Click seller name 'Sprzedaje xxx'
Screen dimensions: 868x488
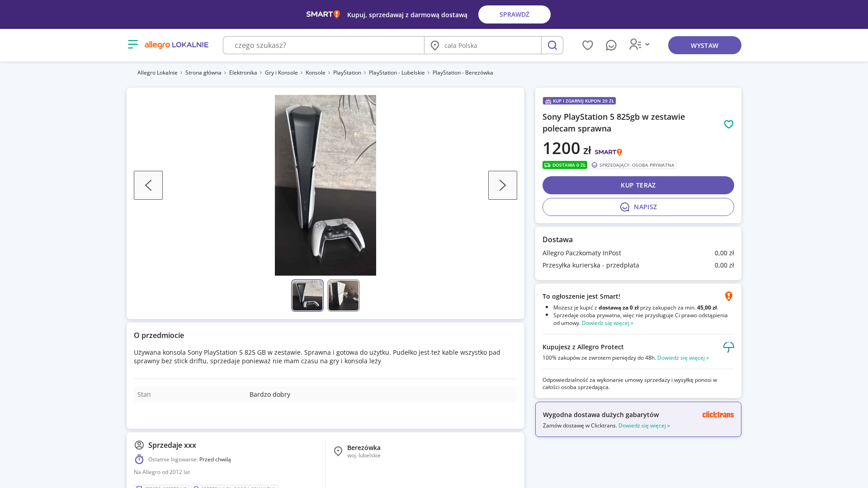pyautogui.click(x=172, y=445)
